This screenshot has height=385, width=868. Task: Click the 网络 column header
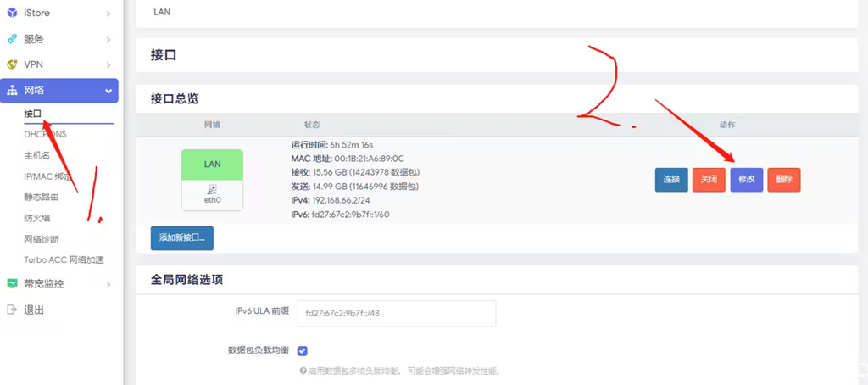tap(212, 125)
